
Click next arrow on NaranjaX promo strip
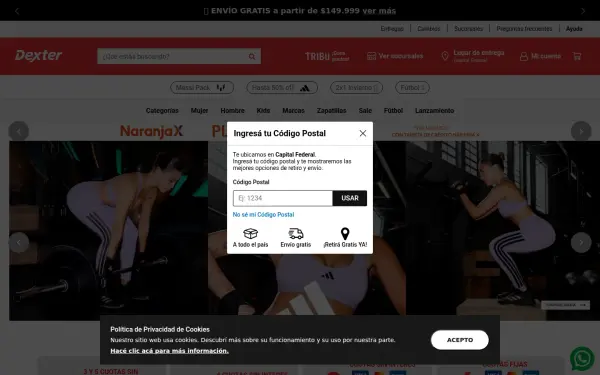tap(581, 131)
